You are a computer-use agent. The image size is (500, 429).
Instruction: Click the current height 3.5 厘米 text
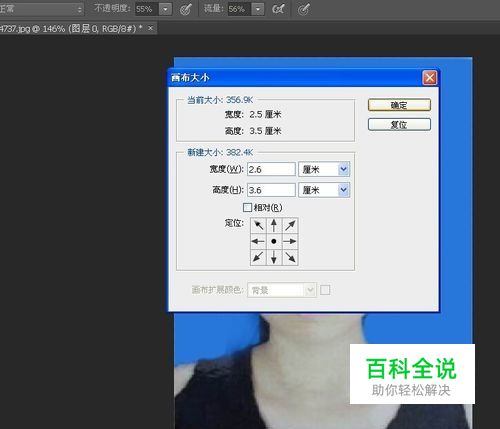[265, 131]
